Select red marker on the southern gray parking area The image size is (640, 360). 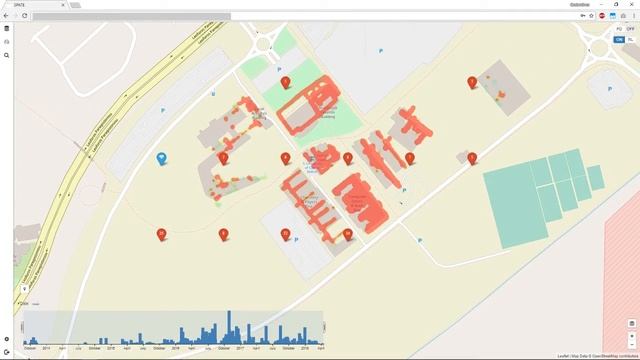pos(285,234)
